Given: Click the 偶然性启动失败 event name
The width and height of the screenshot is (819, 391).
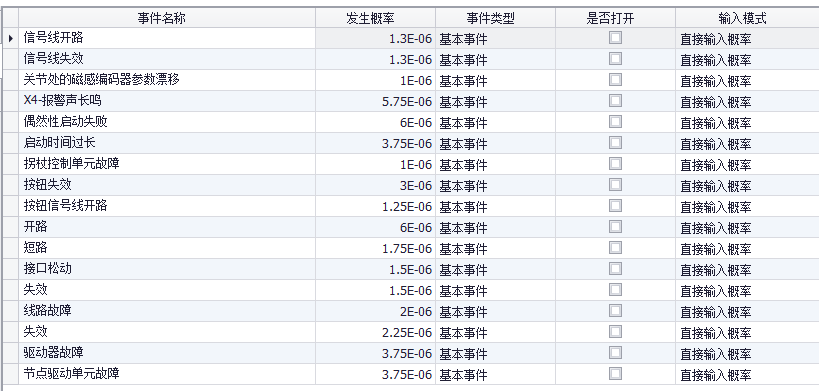Looking at the screenshot, I should (x=167, y=122).
